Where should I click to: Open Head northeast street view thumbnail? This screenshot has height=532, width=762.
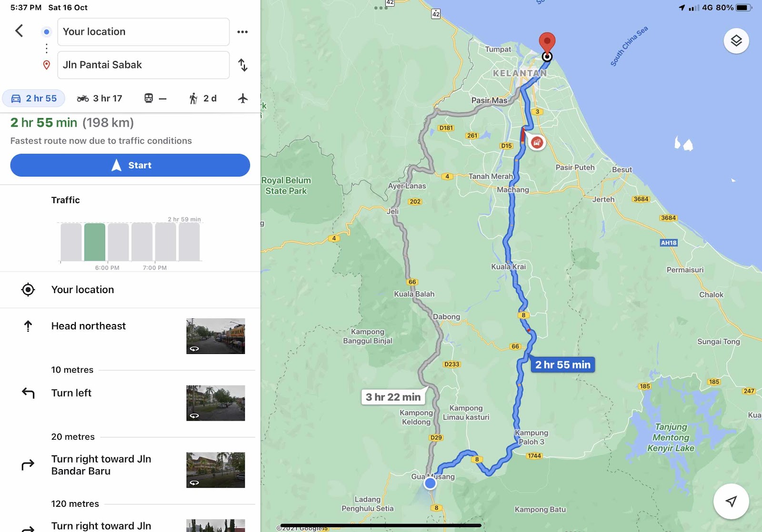pyautogui.click(x=216, y=336)
